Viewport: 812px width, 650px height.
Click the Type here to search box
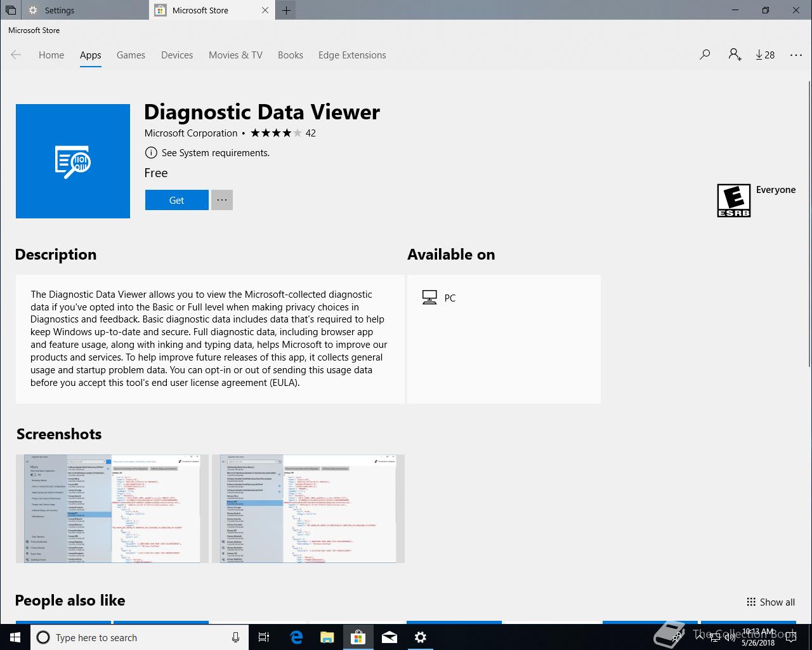139,637
